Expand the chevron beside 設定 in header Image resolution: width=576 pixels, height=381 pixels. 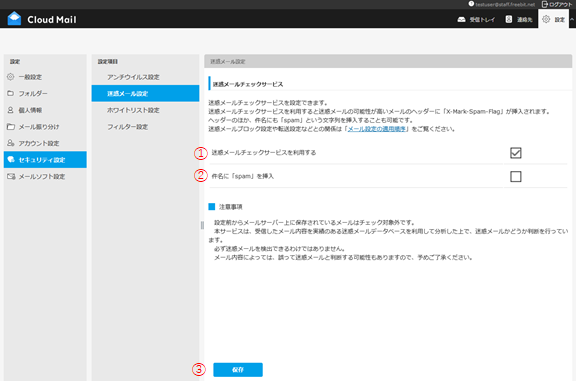pyautogui.click(x=572, y=19)
